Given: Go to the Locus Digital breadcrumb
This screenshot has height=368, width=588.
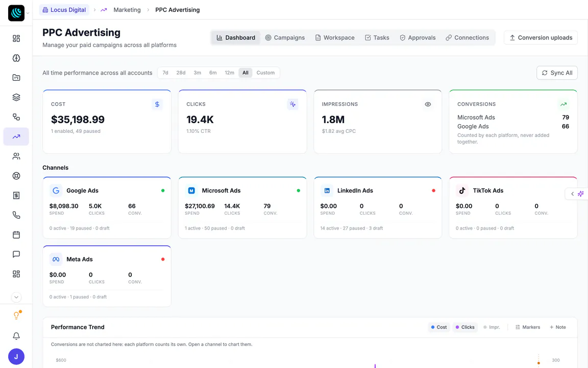Looking at the screenshot, I should tap(64, 10).
